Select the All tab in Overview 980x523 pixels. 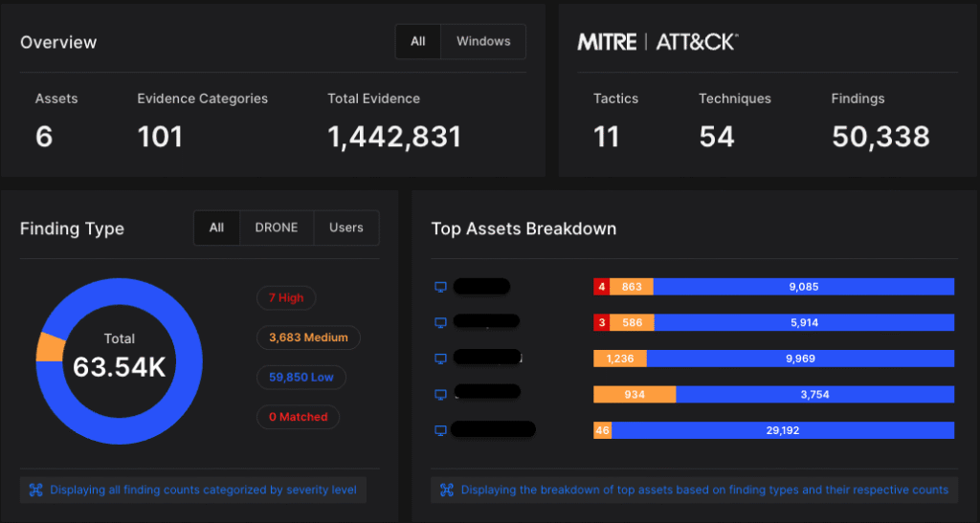coord(418,41)
